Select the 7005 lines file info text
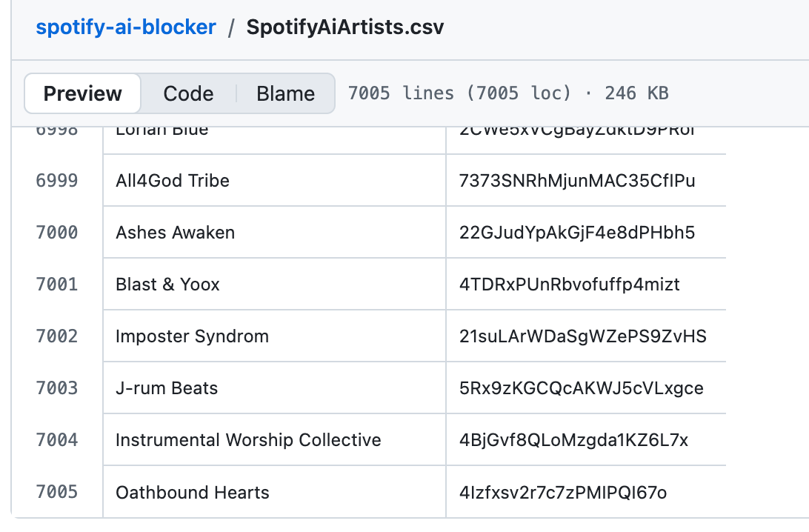Viewport: 809px width, 532px height. coord(508,93)
